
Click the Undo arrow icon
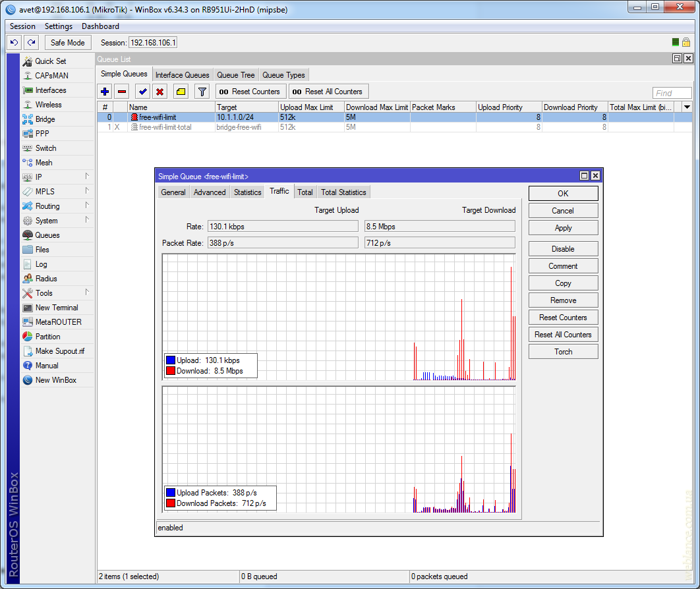pos(14,42)
